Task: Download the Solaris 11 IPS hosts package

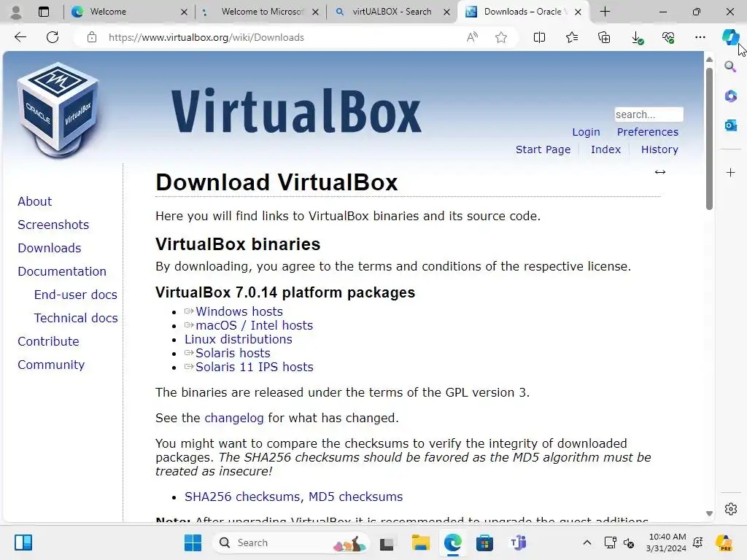Action: click(x=255, y=367)
